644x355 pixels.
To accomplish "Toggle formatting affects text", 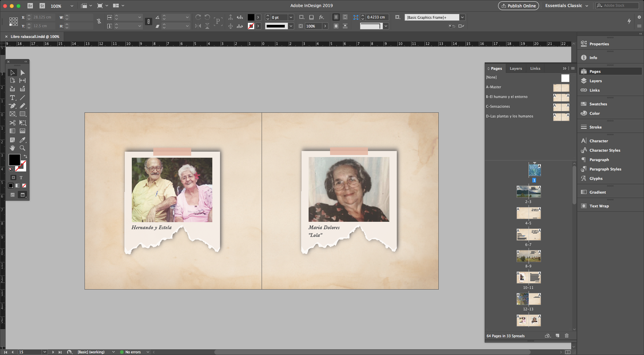I will [x=21, y=177].
